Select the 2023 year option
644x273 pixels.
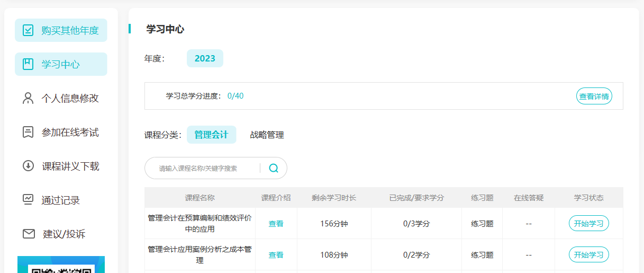point(205,58)
